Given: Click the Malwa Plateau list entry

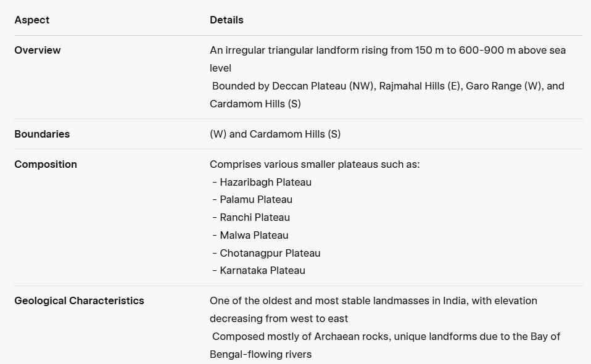Looking at the screenshot, I should [250, 235].
